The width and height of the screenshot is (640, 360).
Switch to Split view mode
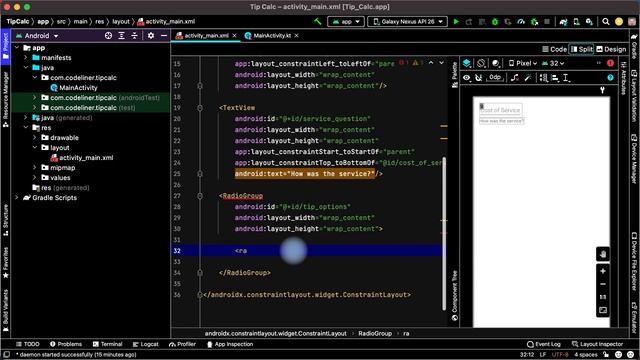(x=582, y=49)
